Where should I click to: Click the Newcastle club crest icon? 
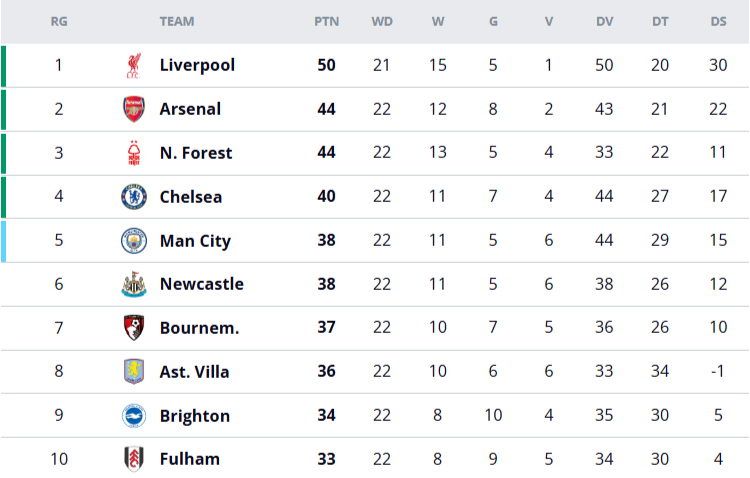pos(133,285)
